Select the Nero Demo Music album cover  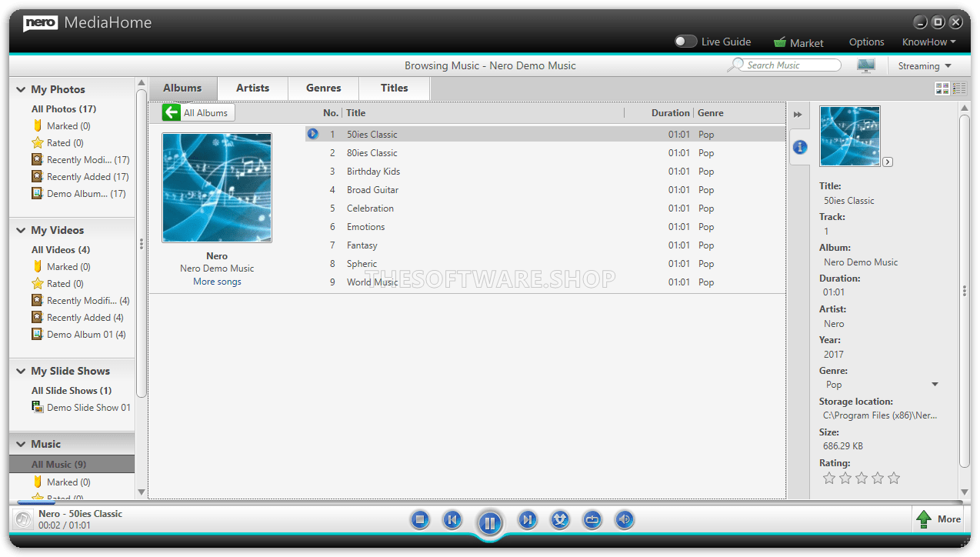click(217, 188)
